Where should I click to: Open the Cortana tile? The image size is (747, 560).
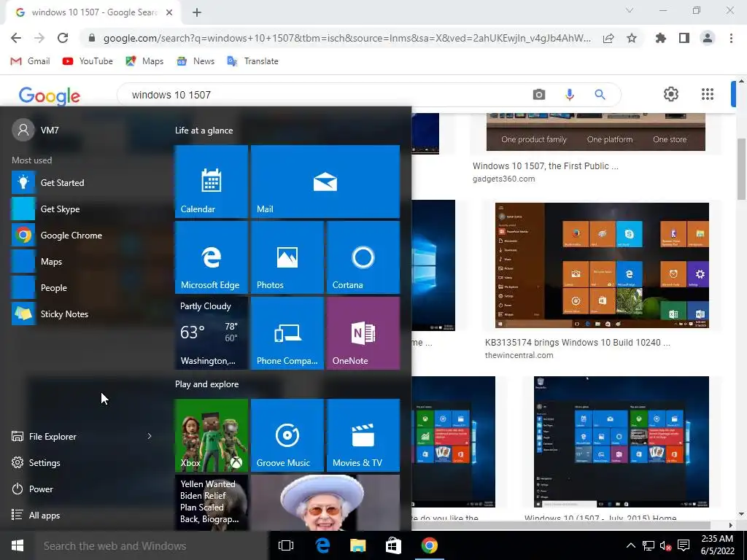tap(363, 257)
